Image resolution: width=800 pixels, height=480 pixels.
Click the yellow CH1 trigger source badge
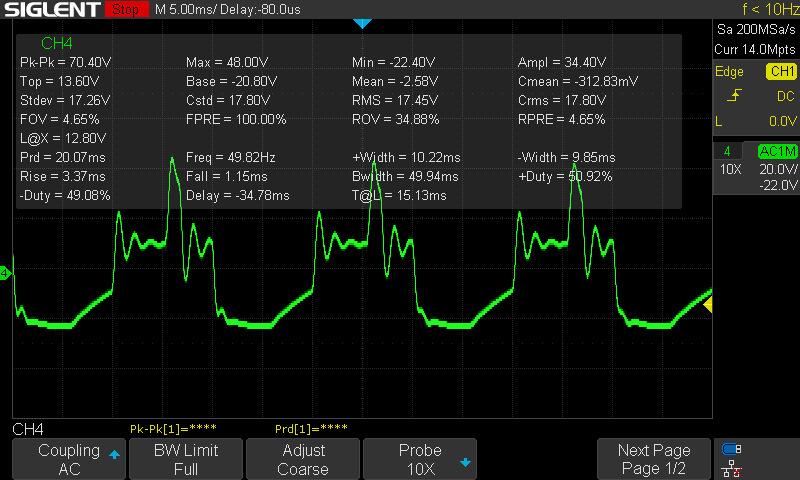[782, 71]
